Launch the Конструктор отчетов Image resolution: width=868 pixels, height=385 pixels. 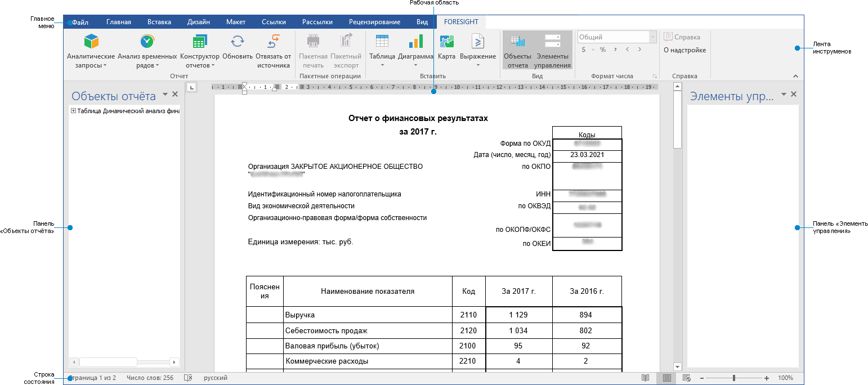tap(199, 50)
